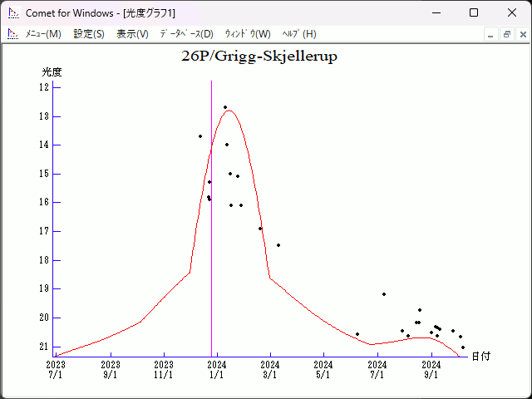Open the ウィンドウ(W) menu
This screenshot has width=532, height=399.
[x=248, y=34]
